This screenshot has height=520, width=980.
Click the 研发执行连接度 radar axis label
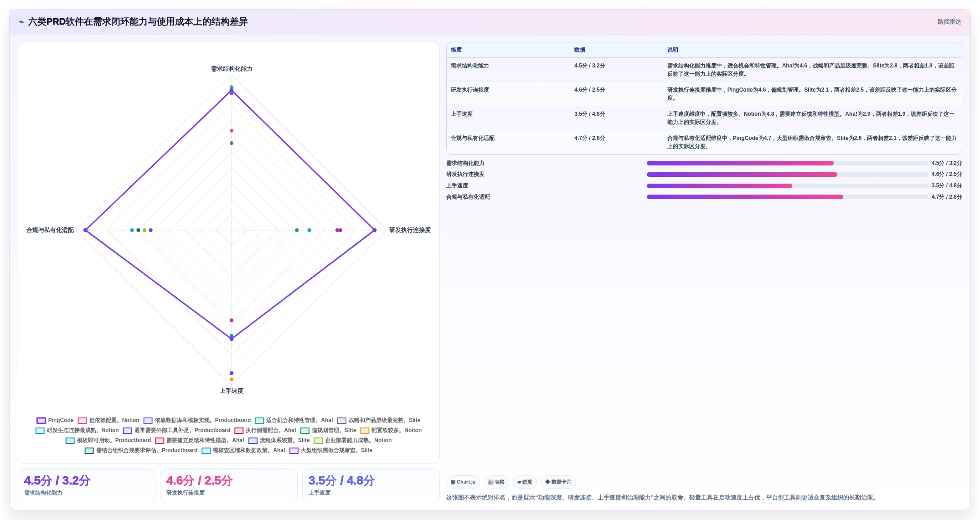[x=410, y=230]
